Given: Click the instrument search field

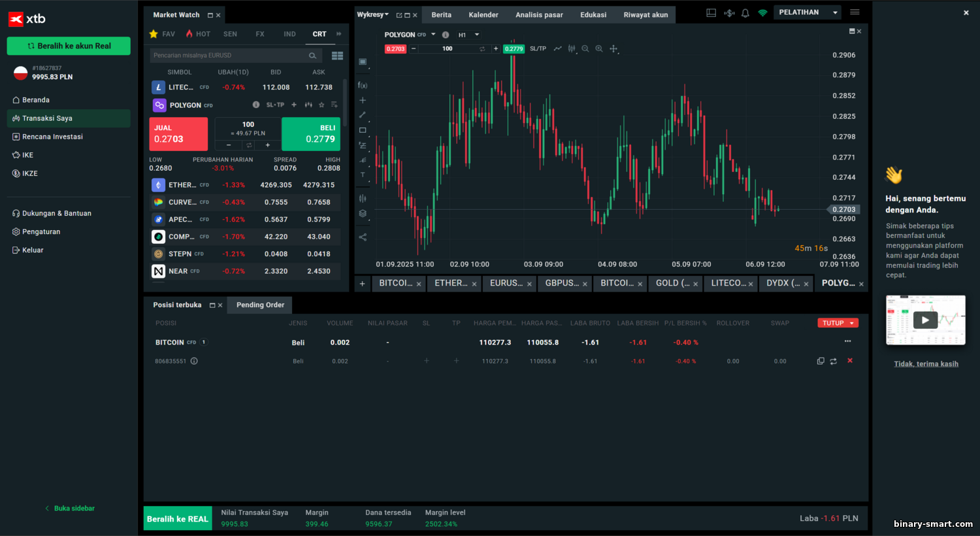Looking at the screenshot, I should point(229,56).
